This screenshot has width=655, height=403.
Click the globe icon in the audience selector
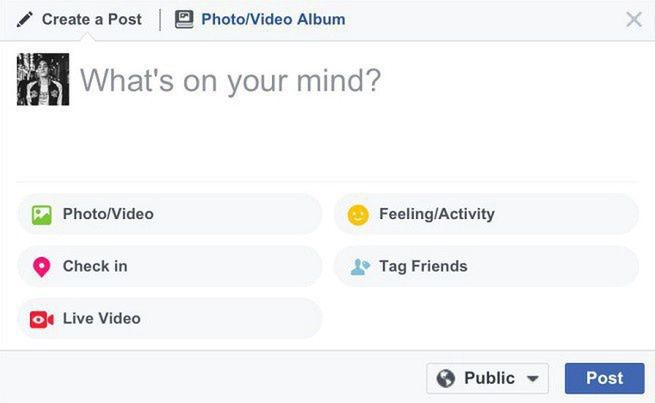tap(446, 379)
